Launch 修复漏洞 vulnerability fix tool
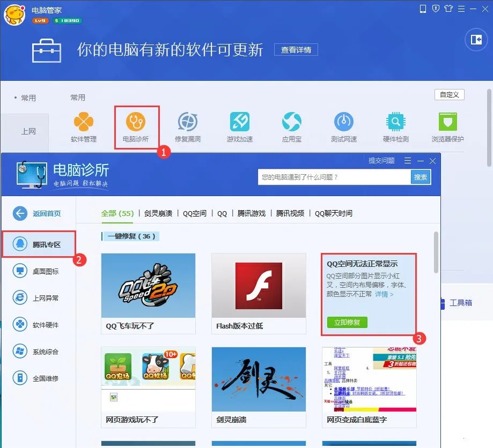This screenshot has width=493, height=448. (187, 124)
